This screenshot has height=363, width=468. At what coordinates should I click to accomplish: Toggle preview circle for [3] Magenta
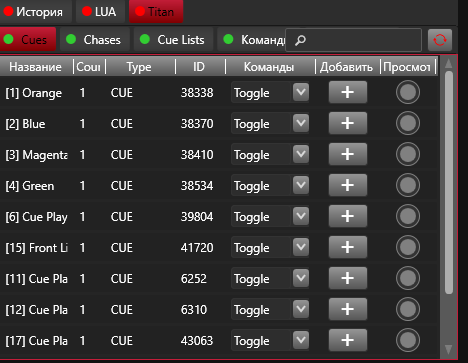pyautogui.click(x=408, y=154)
